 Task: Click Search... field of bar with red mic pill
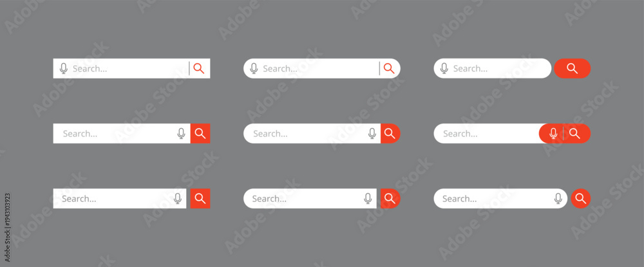(x=486, y=133)
